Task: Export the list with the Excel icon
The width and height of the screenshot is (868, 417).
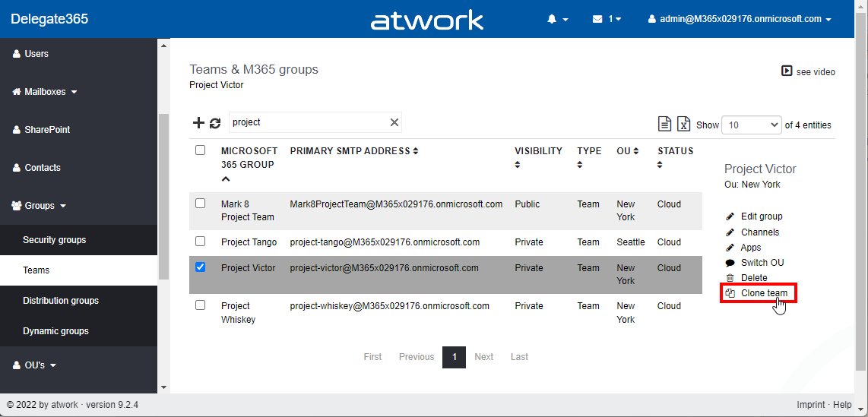Action: [684, 125]
